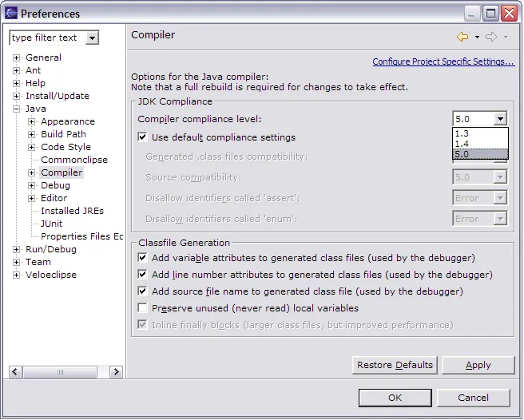Viewport: 524px width, 420px height.
Task: Click the tree's left scroll arrow
Action: pos(15,371)
